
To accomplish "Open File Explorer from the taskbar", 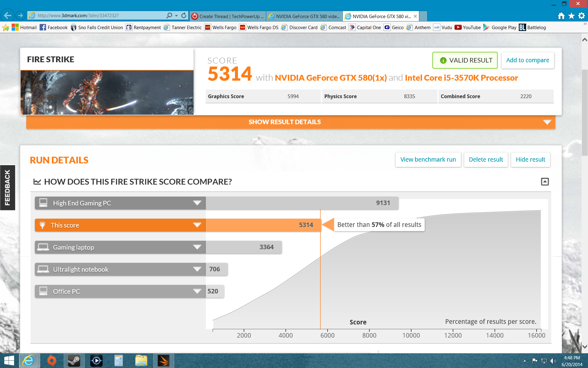I will 141,361.
